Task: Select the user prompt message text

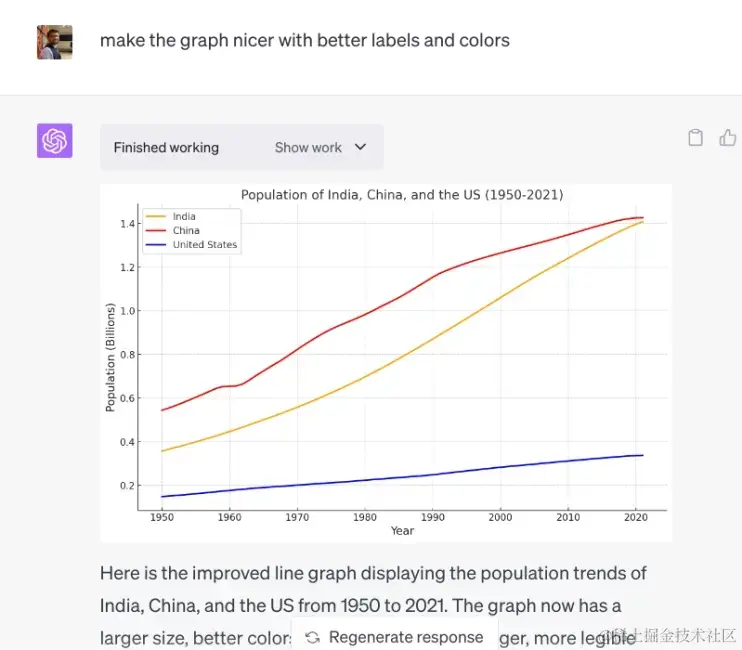Action: pos(305,41)
